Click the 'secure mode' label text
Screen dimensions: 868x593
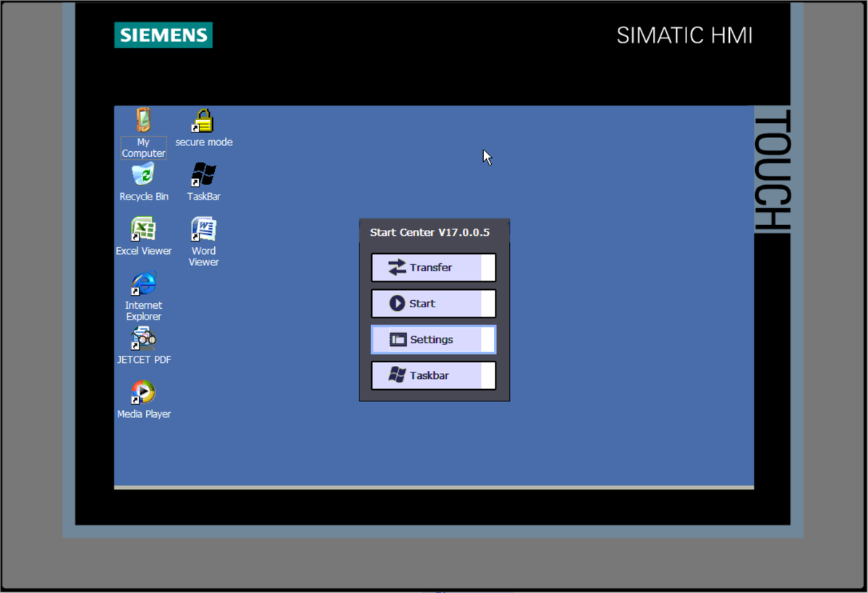tap(204, 142)
